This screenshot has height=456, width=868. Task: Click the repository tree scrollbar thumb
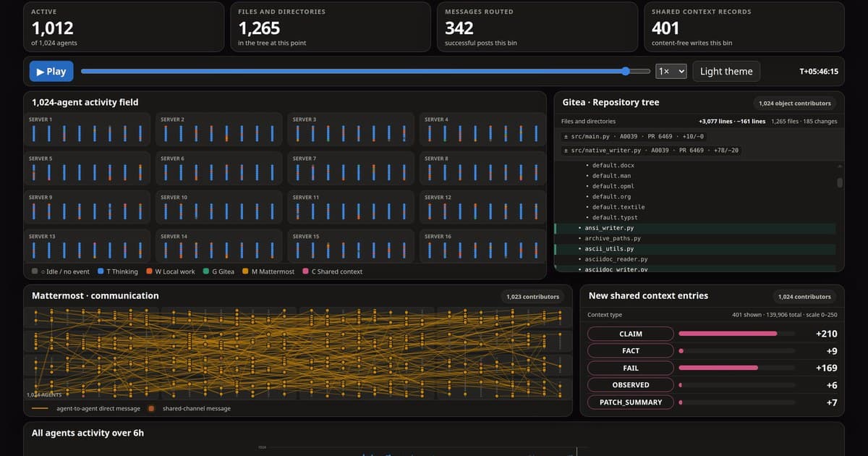(840, 182)
